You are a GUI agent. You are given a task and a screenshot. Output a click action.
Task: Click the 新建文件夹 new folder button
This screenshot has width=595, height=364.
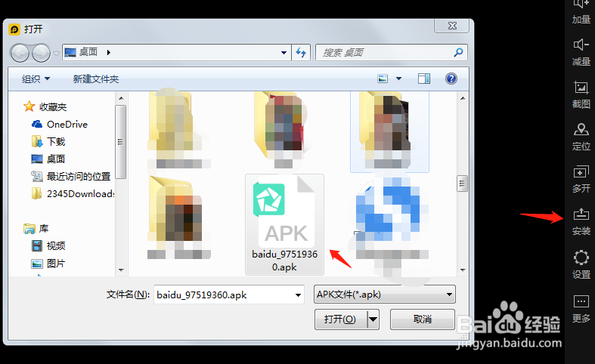pos(95,79)
